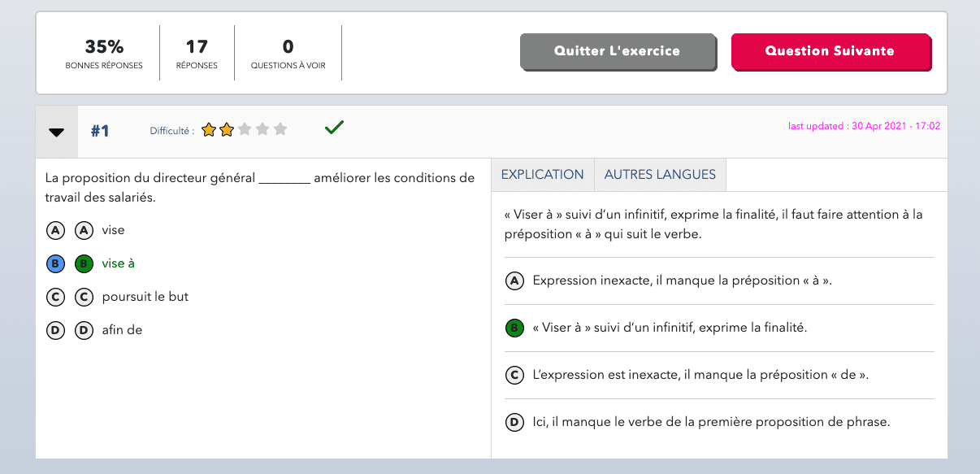This screenshot has width=980, height=474.
Task: Click the 35% bonnes réponses stat
Action: 104,53
